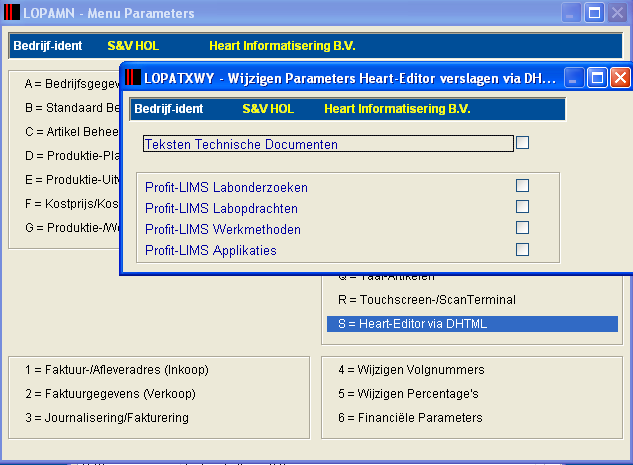Screen dimensions: 633x465
Task: Check the Profit-LIMS Labopdrachten box
Action: (x=522, y=207)
